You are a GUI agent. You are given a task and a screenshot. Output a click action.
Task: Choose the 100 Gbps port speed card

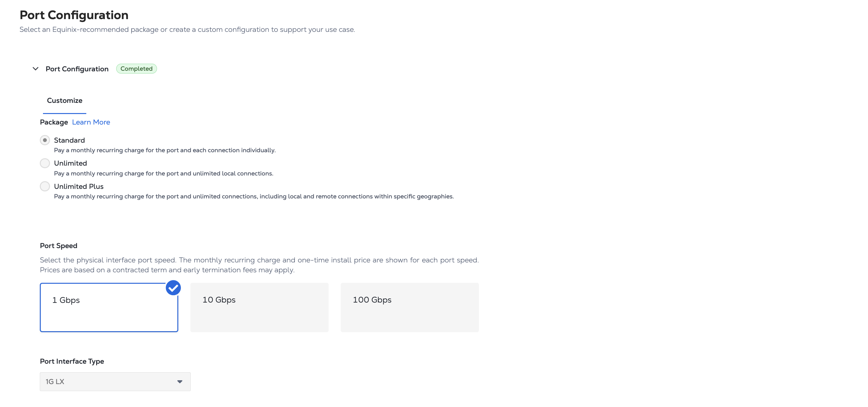click(x=409, y=307)
